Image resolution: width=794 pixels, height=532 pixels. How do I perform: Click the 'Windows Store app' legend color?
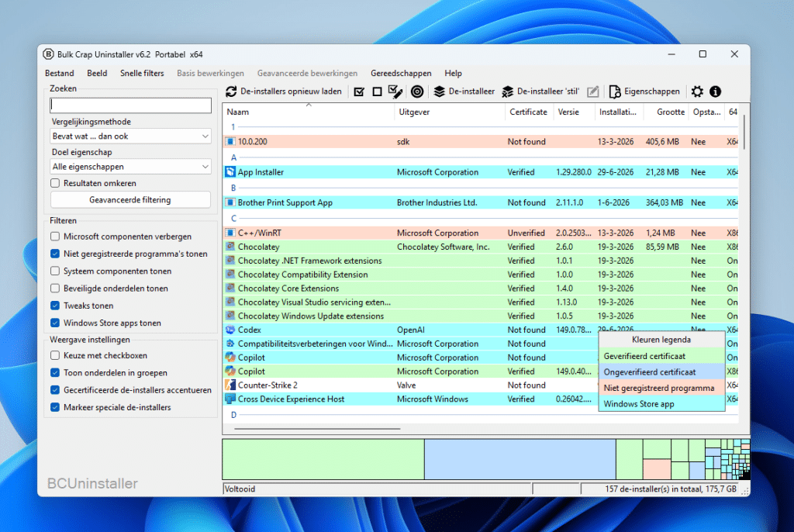point(661,404)
